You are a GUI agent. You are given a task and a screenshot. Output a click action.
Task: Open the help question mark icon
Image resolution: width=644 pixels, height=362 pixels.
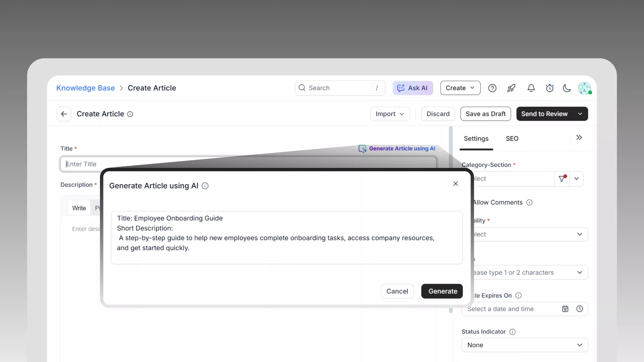[492, 88]
